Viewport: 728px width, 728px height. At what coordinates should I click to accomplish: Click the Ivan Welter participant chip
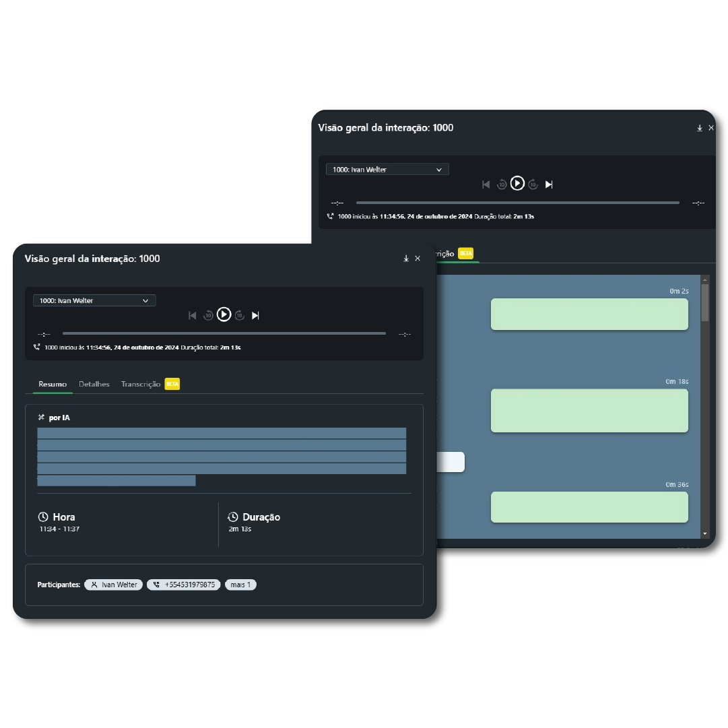click(x=113, y=585)
